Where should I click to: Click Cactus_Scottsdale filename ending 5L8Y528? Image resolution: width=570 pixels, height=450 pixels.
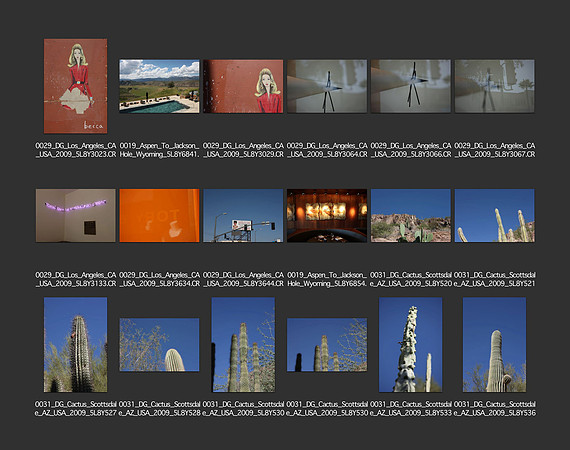[x=159, y=409]
